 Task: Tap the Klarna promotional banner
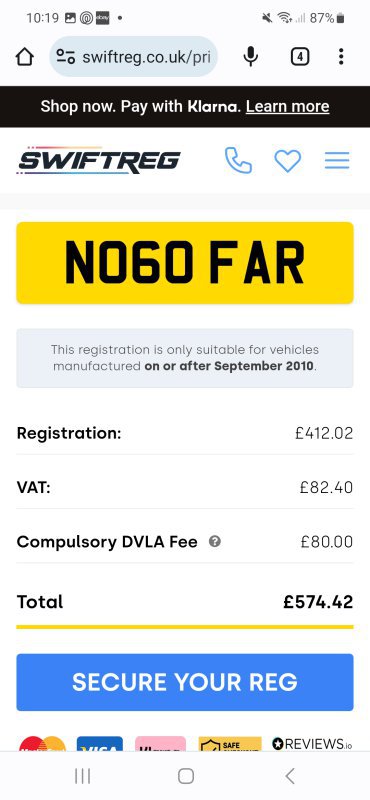click(185, 107)
